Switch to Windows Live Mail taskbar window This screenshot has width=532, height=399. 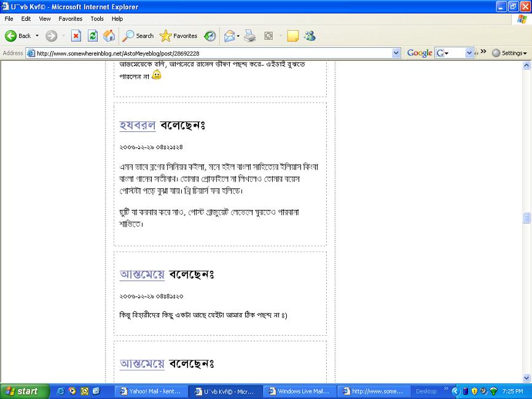coord(300,391)
